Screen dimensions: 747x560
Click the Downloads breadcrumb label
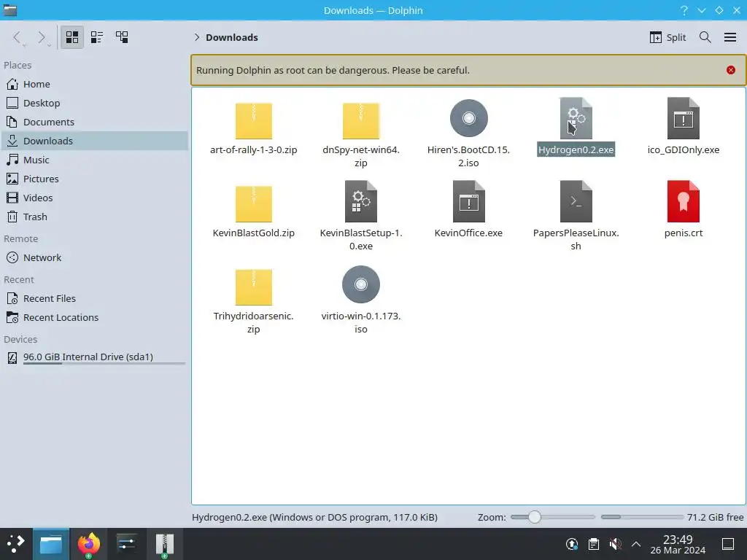[x=232, y=37]
